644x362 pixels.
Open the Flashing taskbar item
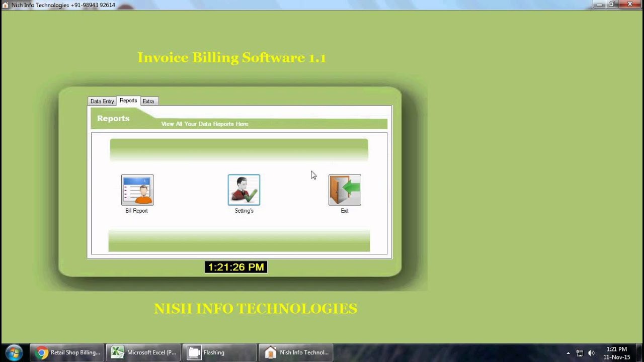219,352
